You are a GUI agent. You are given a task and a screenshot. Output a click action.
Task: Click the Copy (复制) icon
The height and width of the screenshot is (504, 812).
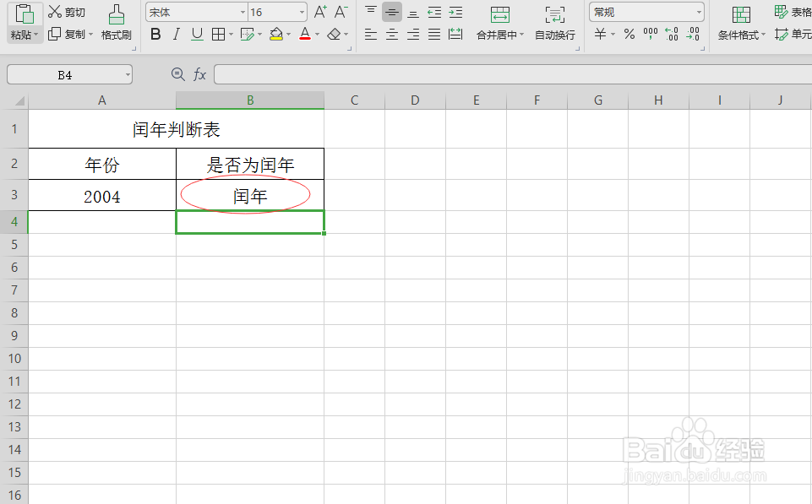52,34
